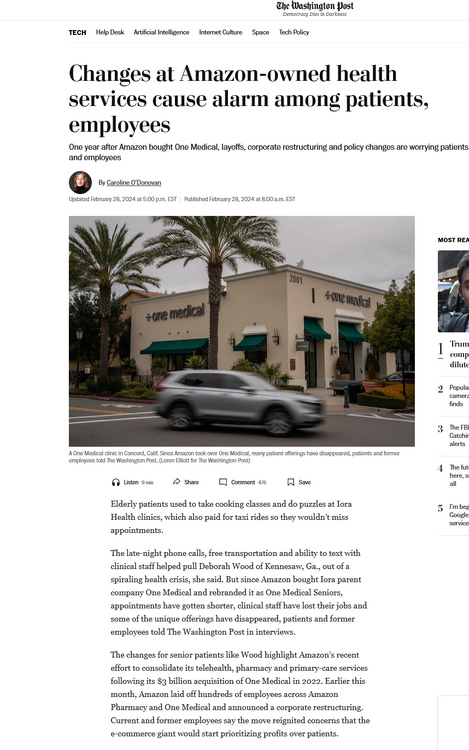
Task: Open the Tech Policy section
Action: [294, 32]
